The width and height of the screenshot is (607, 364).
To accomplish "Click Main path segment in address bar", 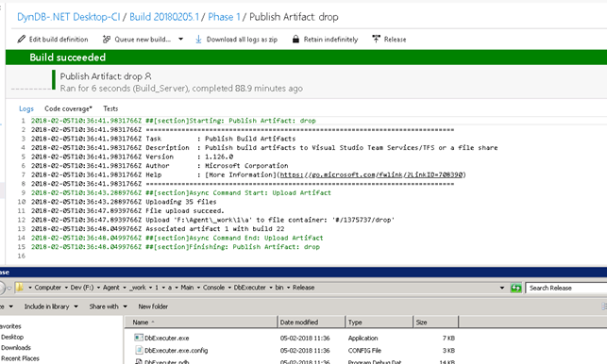I will click(187, 288).
